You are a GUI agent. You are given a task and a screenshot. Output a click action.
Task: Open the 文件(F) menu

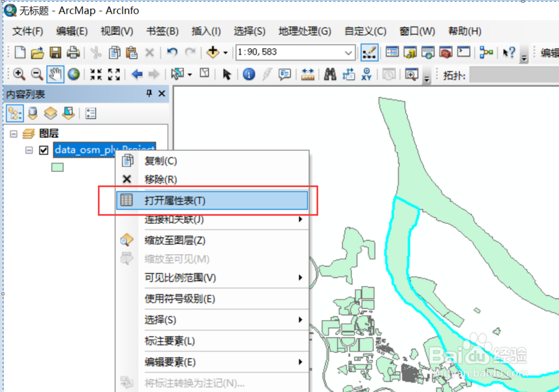27,31
